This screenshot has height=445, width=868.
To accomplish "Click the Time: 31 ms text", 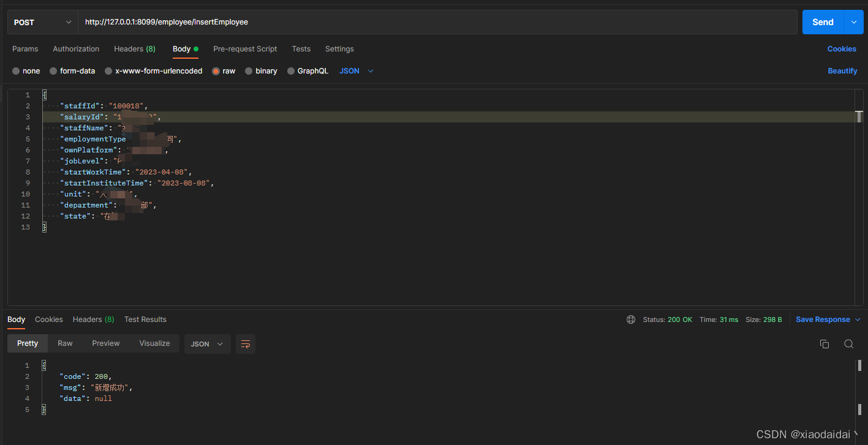I will [x=719, y=320].
